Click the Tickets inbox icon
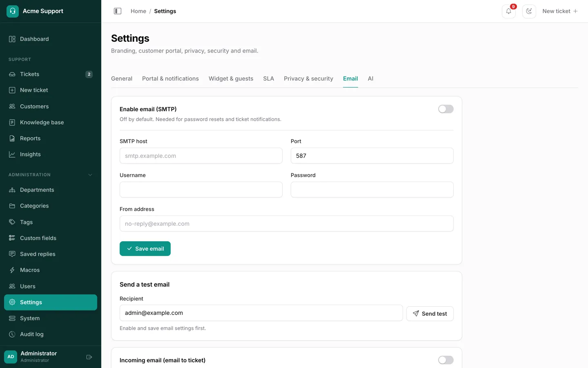The width and height of the screenshot is (588, 368). pyautogui.click(x=12, y=74)
